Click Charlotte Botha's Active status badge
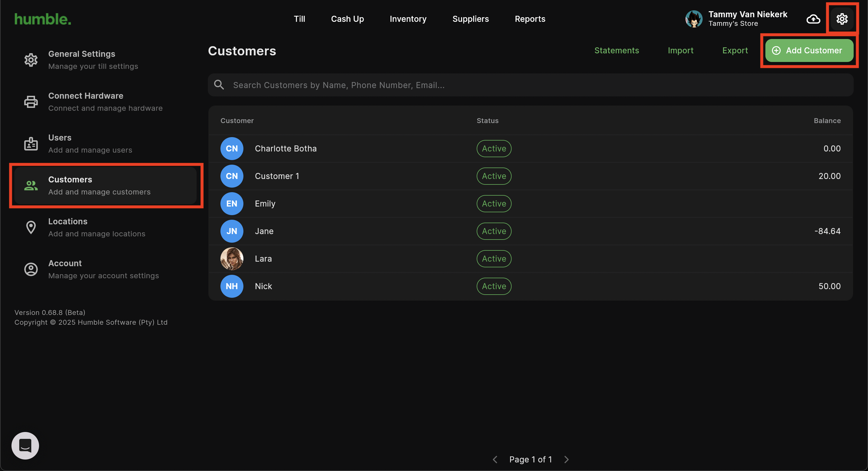Screen dimensions: 868x471 point(494,149)
